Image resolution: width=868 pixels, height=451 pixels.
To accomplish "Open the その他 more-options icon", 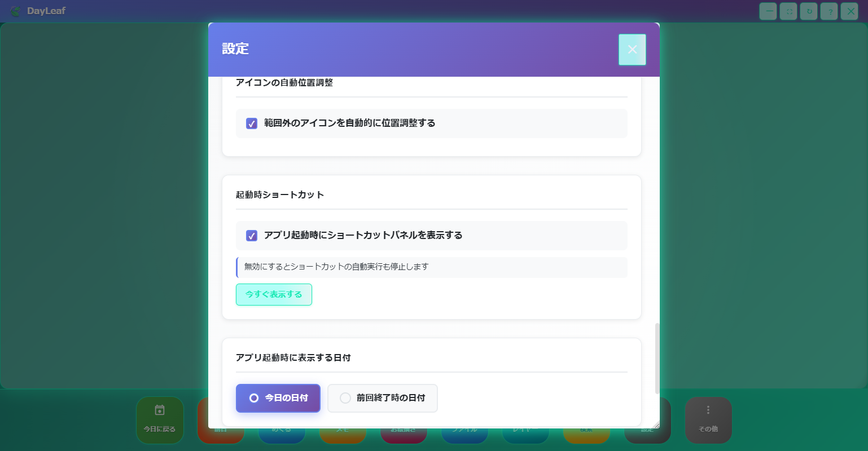I will pos(708,410).
